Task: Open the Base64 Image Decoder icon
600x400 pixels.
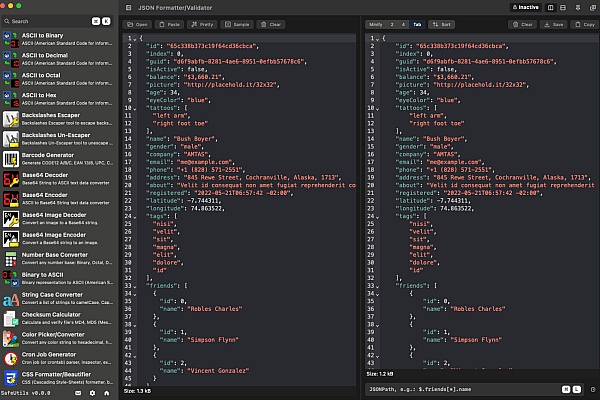Action: coord(11,219)
